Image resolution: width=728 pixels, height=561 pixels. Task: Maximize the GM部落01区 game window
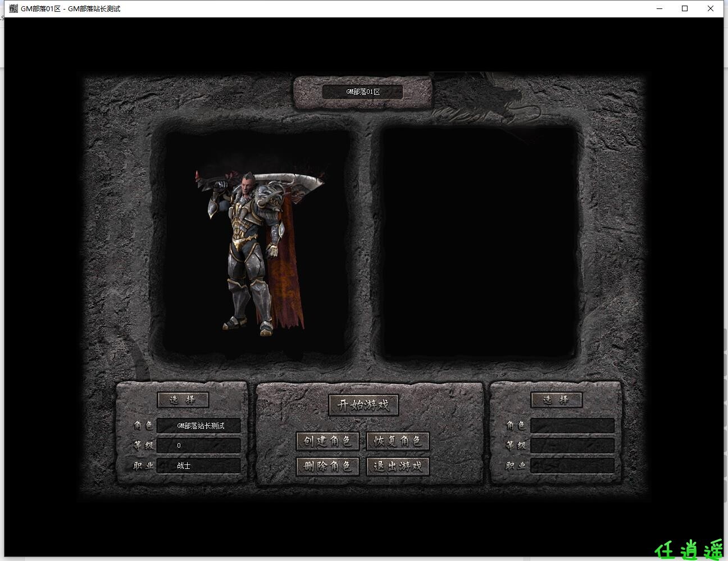(685, 8)
